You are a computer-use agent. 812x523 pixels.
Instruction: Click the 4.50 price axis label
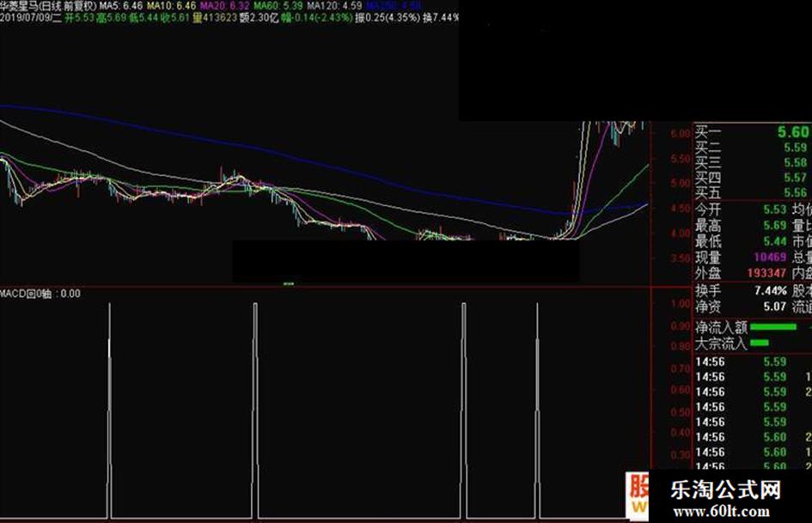(x=680, y=208)
